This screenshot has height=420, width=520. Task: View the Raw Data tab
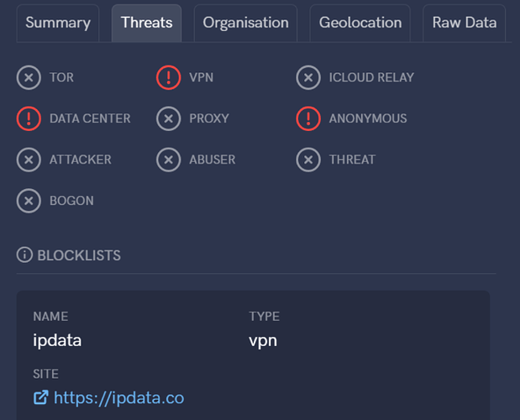pos(465,23)
